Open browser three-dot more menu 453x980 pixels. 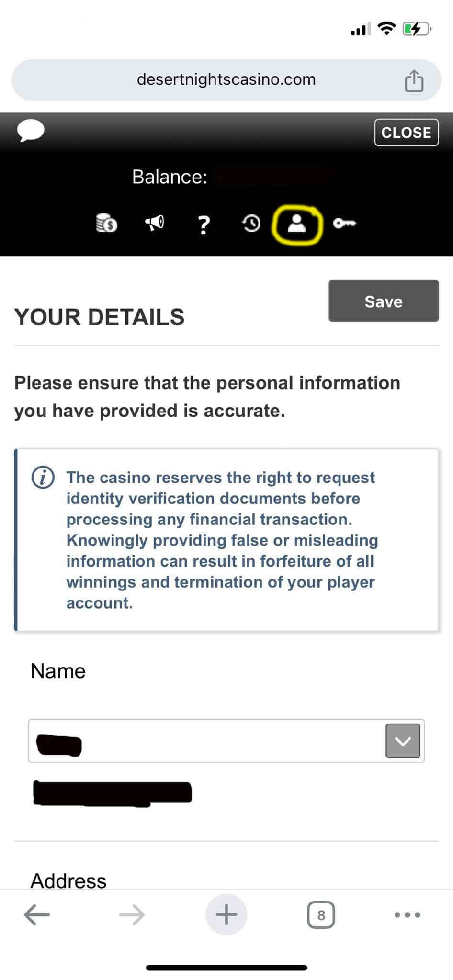(407, 915)
